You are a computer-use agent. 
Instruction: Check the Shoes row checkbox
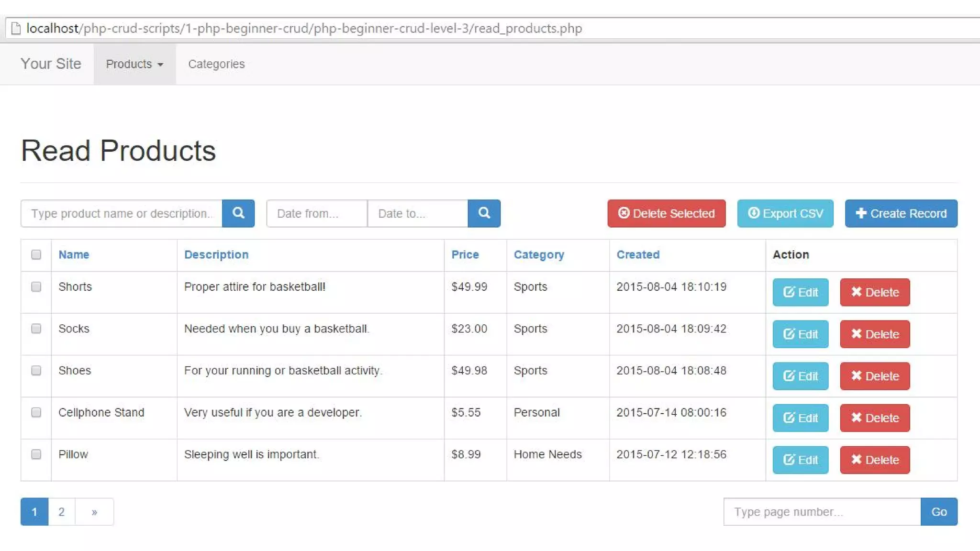click(36, 371)
